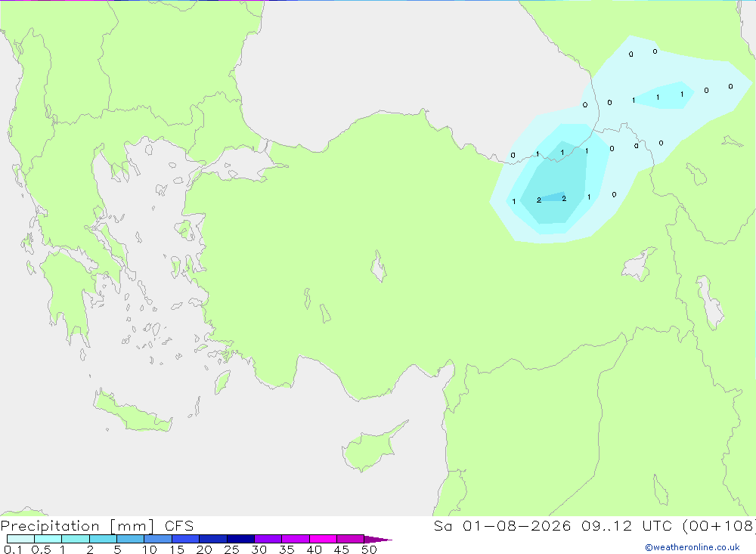Image resolution: width=756 pixels, height=554 pixels.
Task: Click the '50' legend scale label
Action: (x=370, y=549)
